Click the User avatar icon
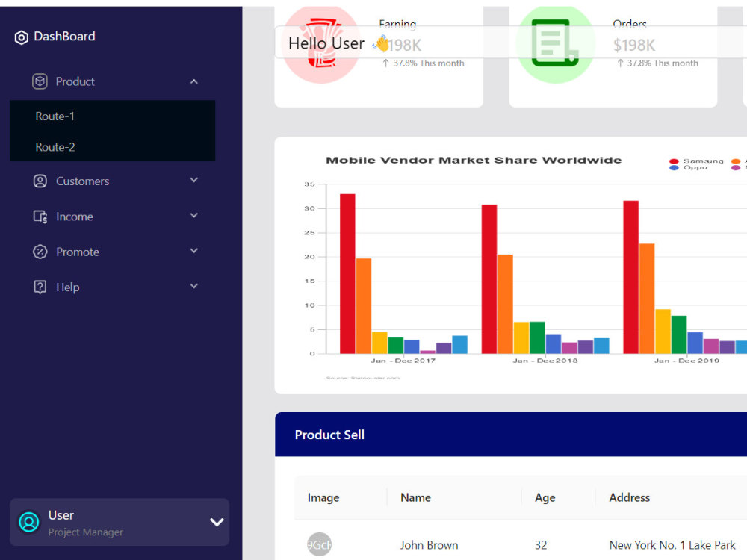Image resolution: width=747 pixels, height=560 pixels. pyautogui.click(x=29, y=522)
